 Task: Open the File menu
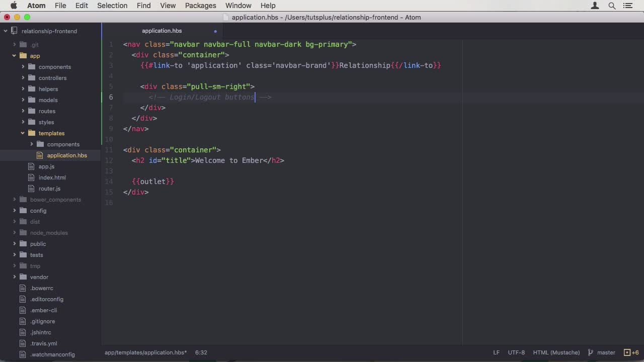(60, 6)
